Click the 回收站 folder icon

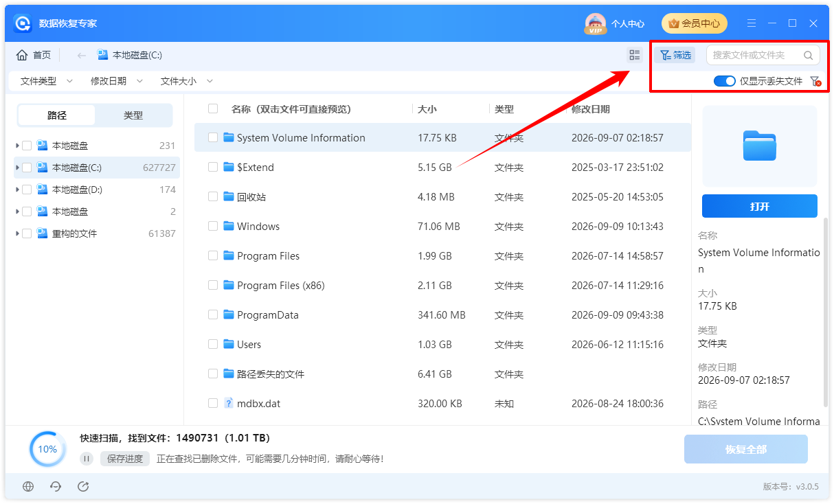coord(229,196)
